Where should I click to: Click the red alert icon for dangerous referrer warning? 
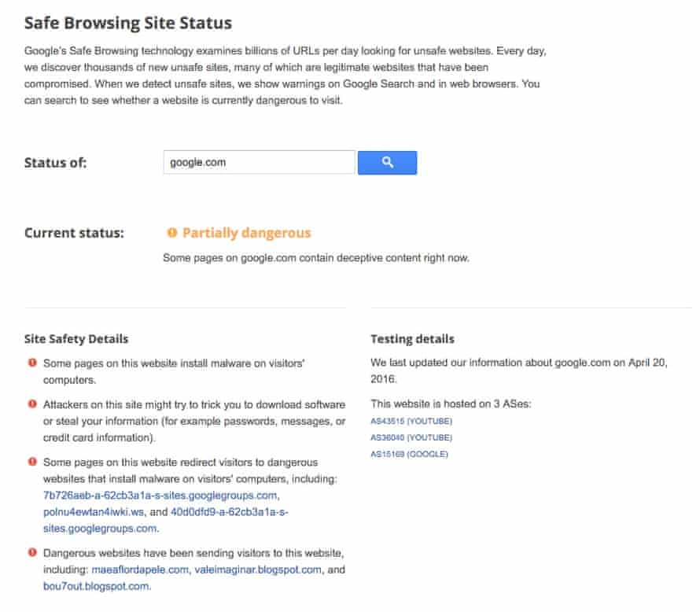tap(31, 553)
